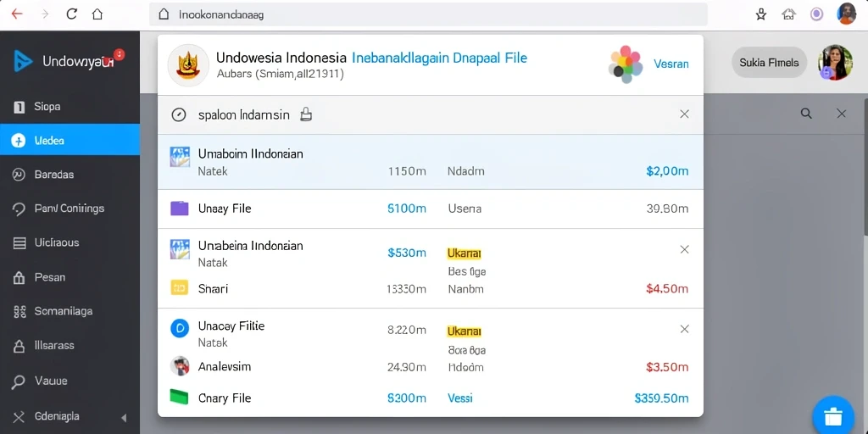Click the Unabeina IIndonaian row icon
The width and height of the screenshot is (868, 434).
coord(180,250)
